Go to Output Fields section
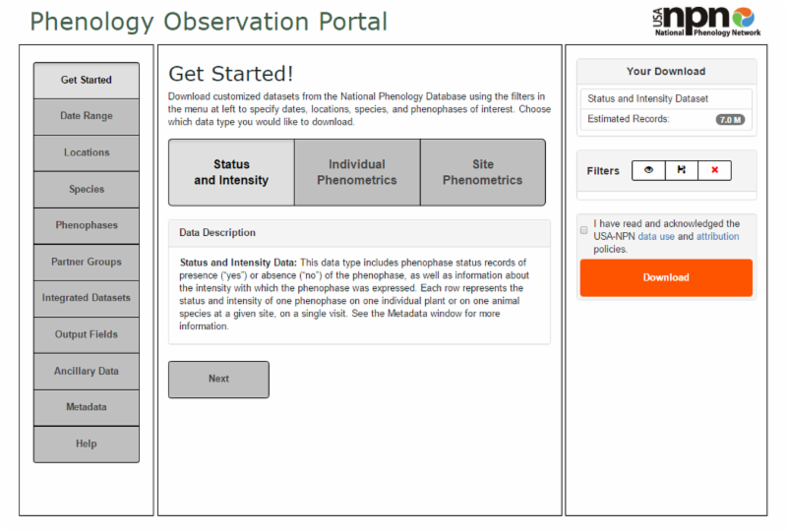Screen dimensions: 787x532 pyautogui.click(x=87, y=335)
